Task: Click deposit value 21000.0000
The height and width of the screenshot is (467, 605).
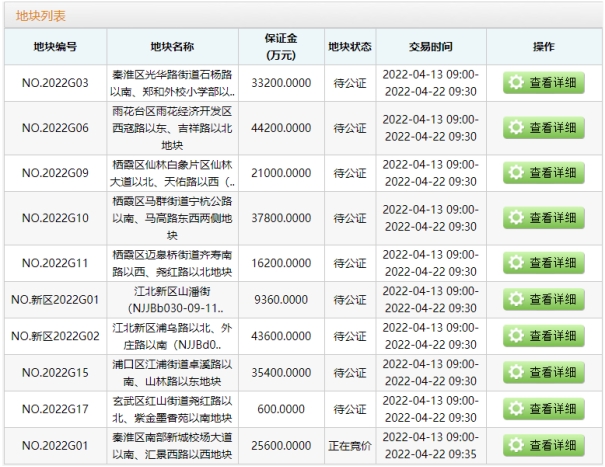Action: [x=281, y=173]
